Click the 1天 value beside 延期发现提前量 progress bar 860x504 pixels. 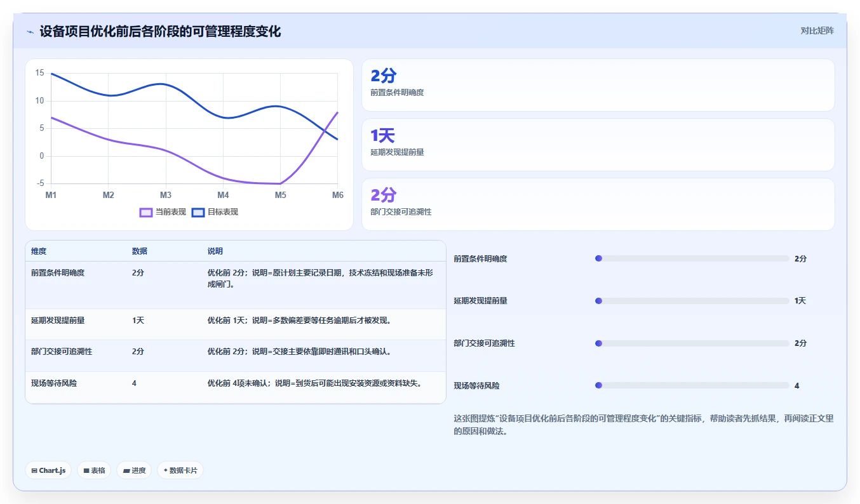coord(800,301)
